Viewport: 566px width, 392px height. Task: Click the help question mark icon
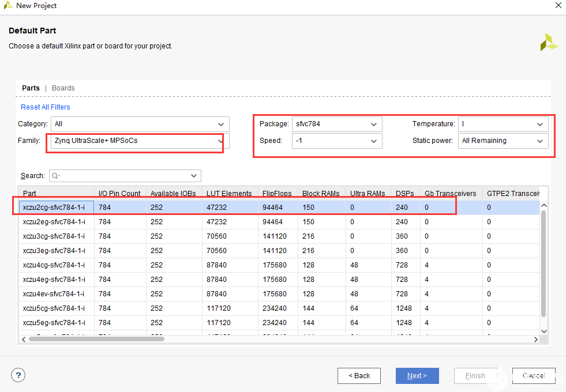click(18, 376)
